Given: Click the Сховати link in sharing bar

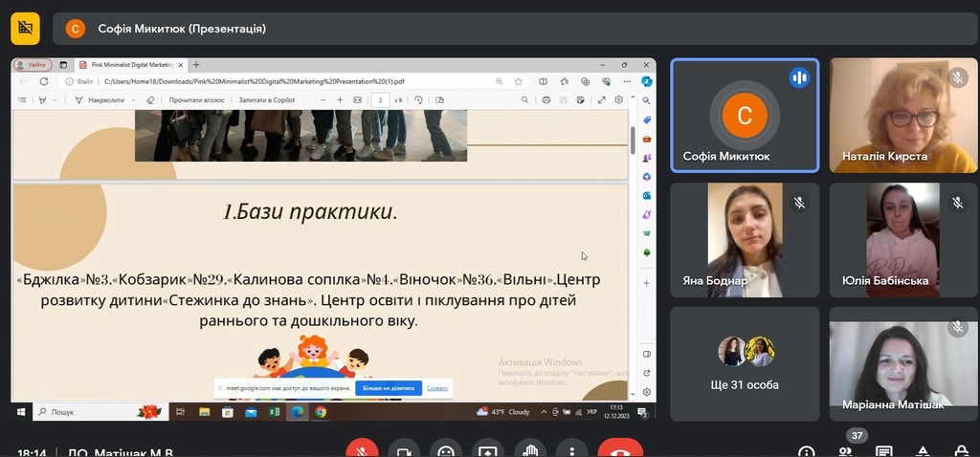Looking at the screenshot, I should (436, 388).
